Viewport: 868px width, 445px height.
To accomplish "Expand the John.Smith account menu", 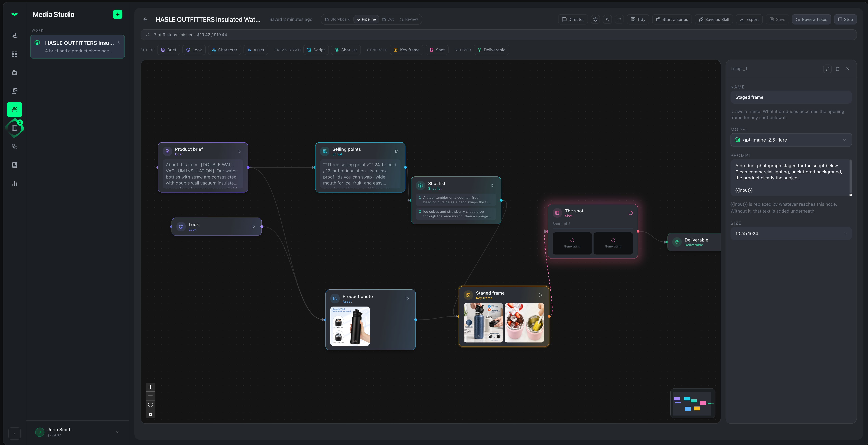I will (x=77, y=432).
